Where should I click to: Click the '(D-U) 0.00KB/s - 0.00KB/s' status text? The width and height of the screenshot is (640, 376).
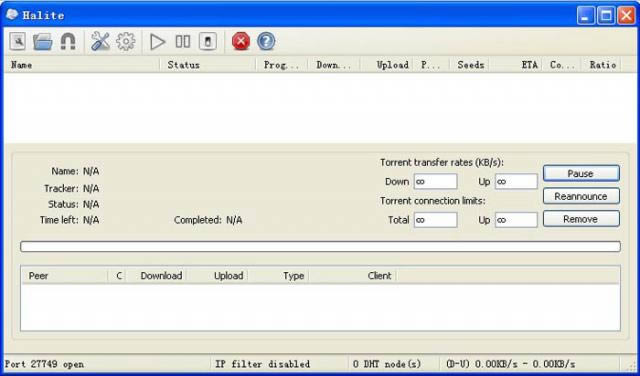pos(511,364)
